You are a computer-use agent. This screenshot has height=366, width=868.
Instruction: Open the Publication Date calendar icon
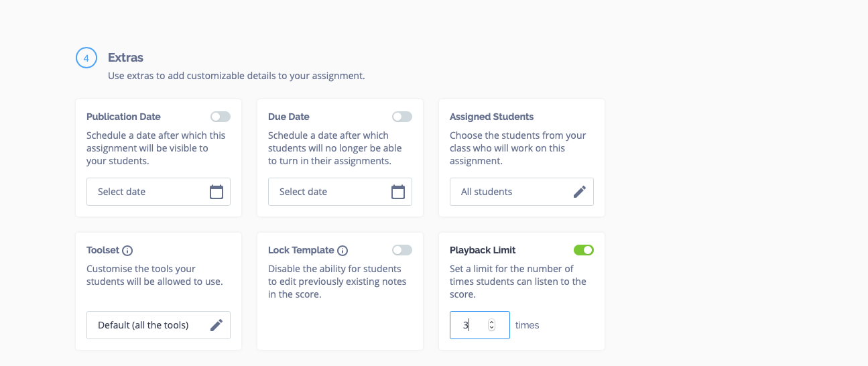click(x=216, y=192)
